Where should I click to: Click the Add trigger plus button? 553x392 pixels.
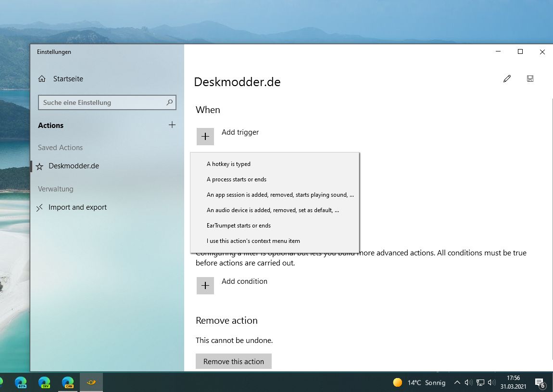pos(205,137)
